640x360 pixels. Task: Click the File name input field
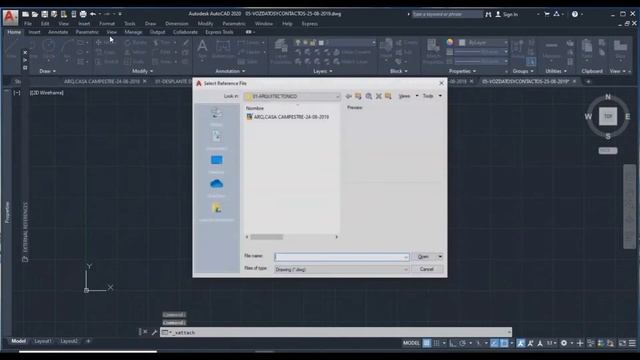coord(342,257)
